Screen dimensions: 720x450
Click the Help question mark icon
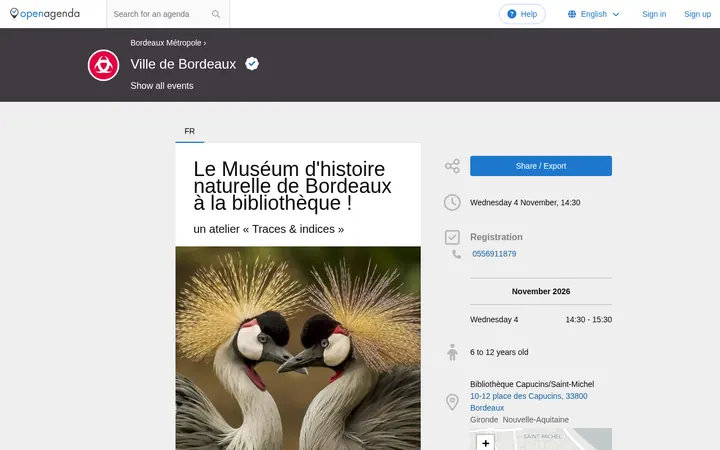click(512, 14)
